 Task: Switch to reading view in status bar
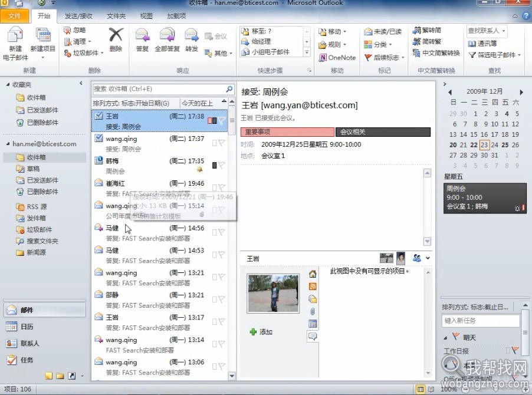[431, 389]
